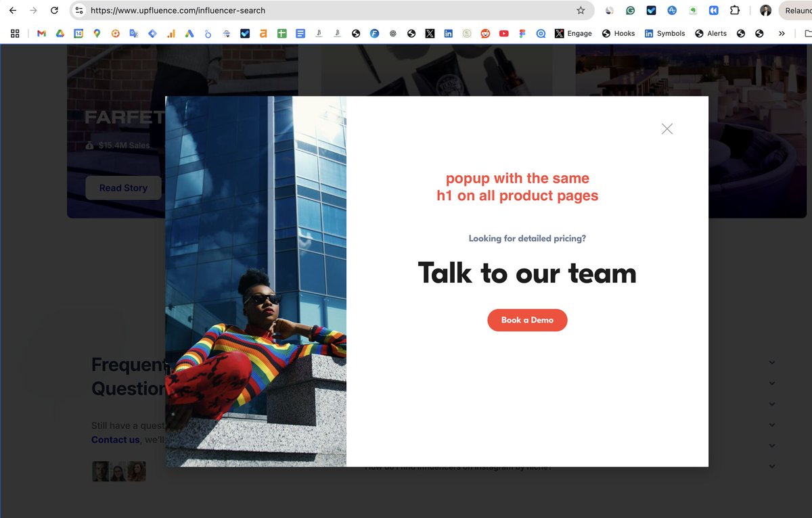Open the Figma bookmark
This screenshot has width=812, height=518.
click(522, 33)
